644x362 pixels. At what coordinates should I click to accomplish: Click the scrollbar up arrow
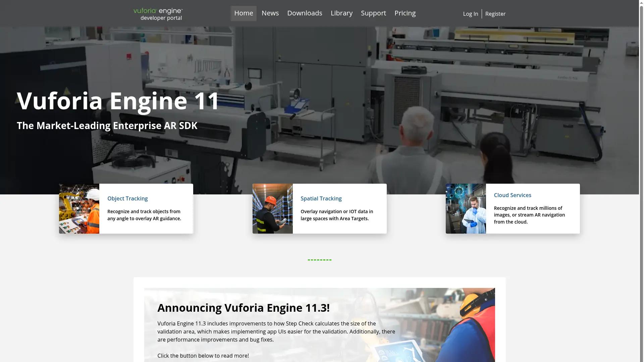pyautogui.click(x=641, y=2)
